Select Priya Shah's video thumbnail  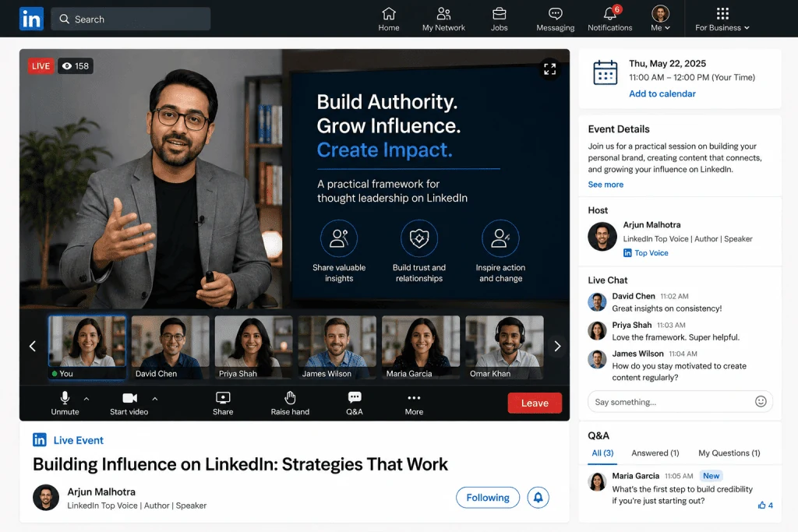253,347
